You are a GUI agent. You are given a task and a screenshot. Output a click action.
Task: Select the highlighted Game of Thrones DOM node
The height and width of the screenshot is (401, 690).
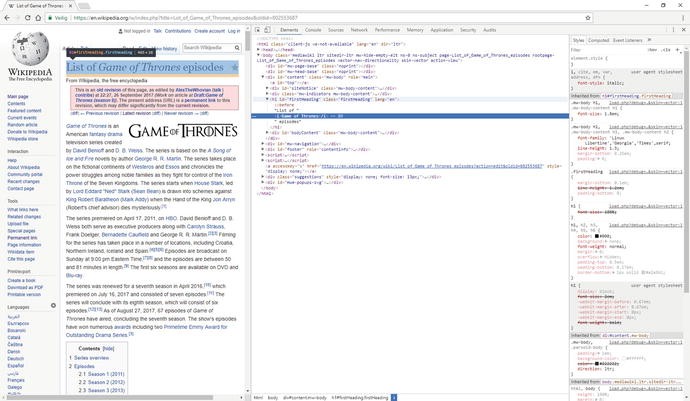pyautogui.click(x=410, y=116)
